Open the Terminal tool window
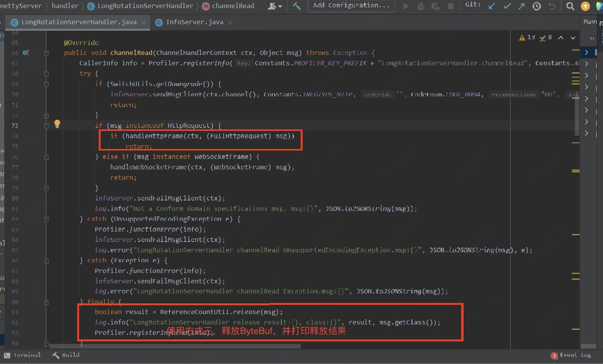The width and height of the screenshot is (603, 364). pos(23,355)
